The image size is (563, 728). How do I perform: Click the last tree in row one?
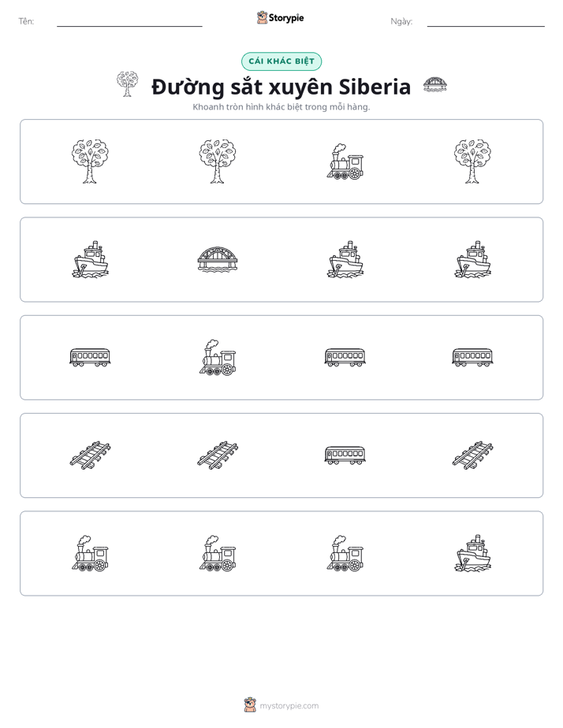(473, 162)
